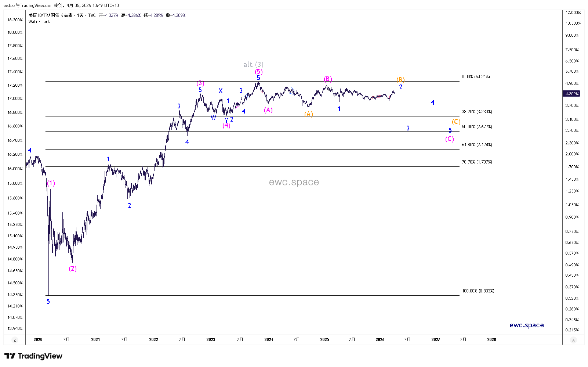Select the 61.80% (2.124%) Fibonacci level label
This screenshot has width=588, height=367.
(477, 145)
